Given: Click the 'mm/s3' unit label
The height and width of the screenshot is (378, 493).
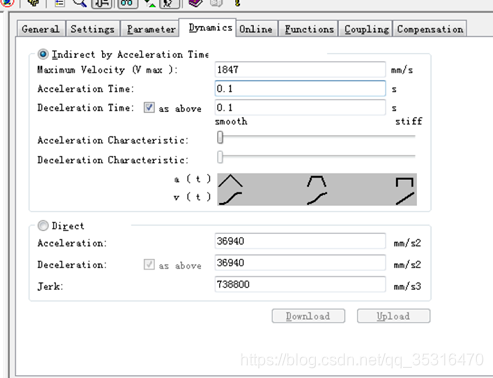Looking at the screenshot, I should click(x=407, y=286).
